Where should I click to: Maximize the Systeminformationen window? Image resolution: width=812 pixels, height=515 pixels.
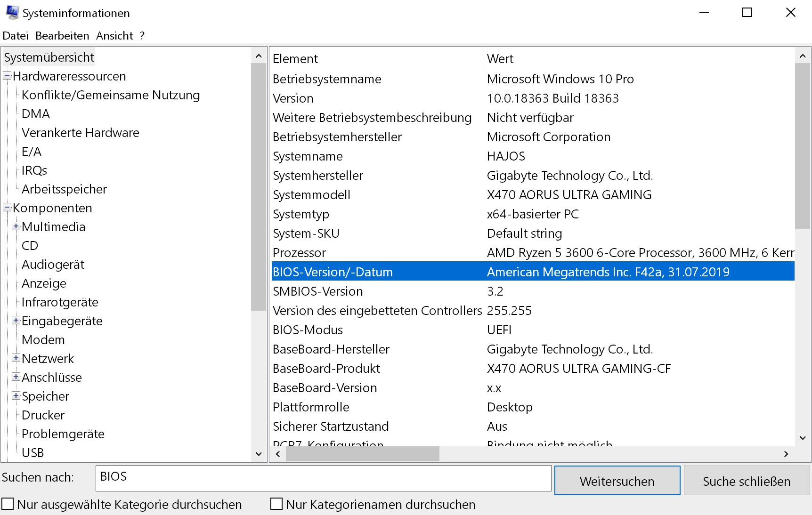[747, 13]
